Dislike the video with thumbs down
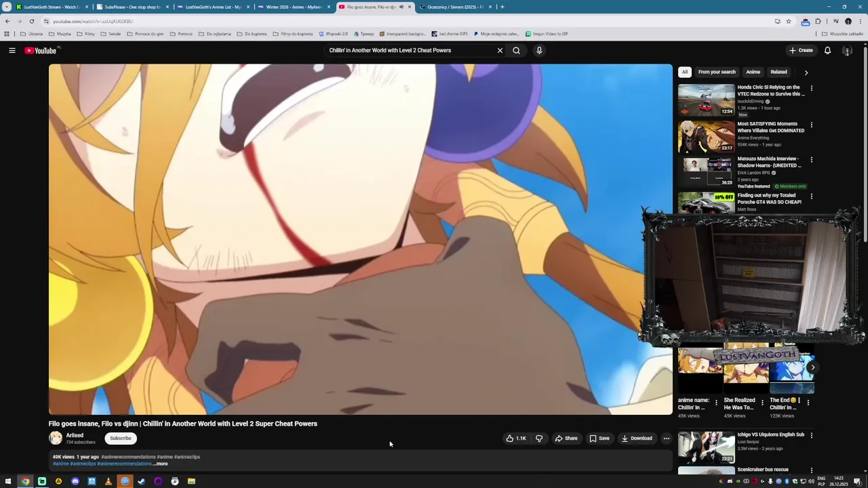Screen dimensions: 868x488 pyautogui.click(x=539, y=439)
